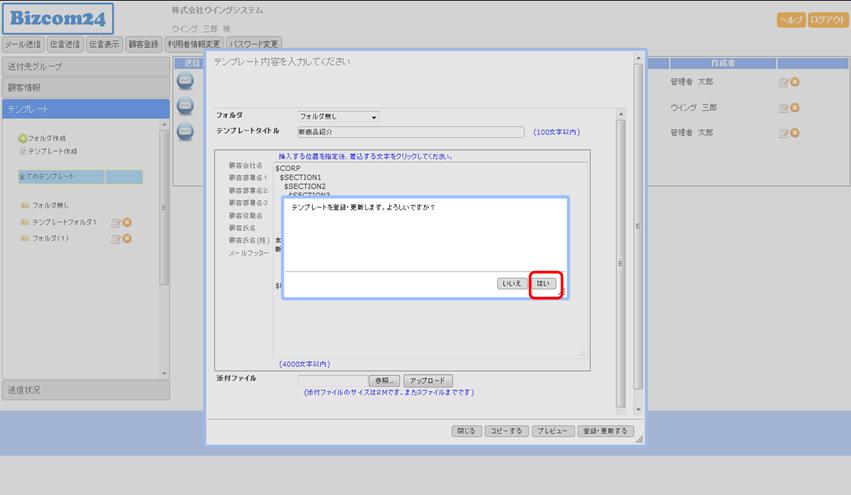Image resolution: width=851 pixels, height=495 pixels.
Task: Expand the 顧客情報 accordion panel
Action: 84,87
